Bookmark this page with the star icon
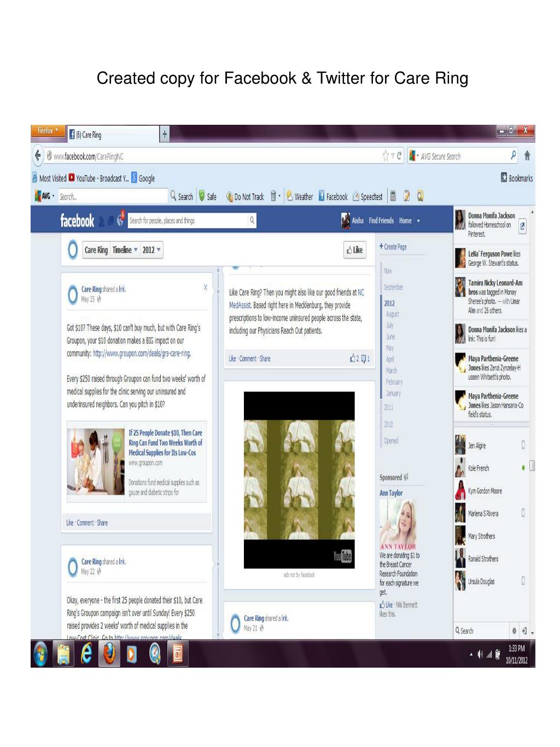The height and width of the screenshot is (747, 560). [x=386, y=156]
